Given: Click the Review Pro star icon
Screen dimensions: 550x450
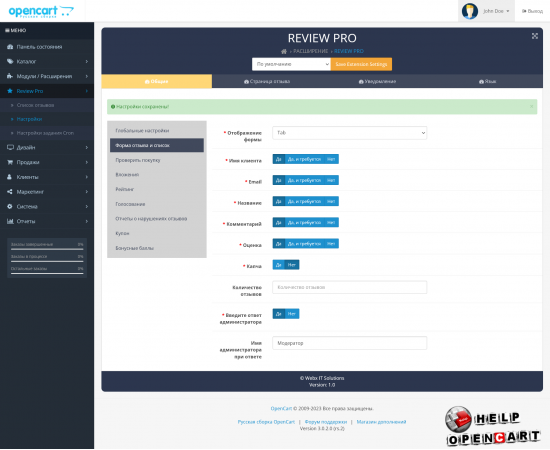Looking at the screenshot, I should pyautogui.click(x=10, y=91).
